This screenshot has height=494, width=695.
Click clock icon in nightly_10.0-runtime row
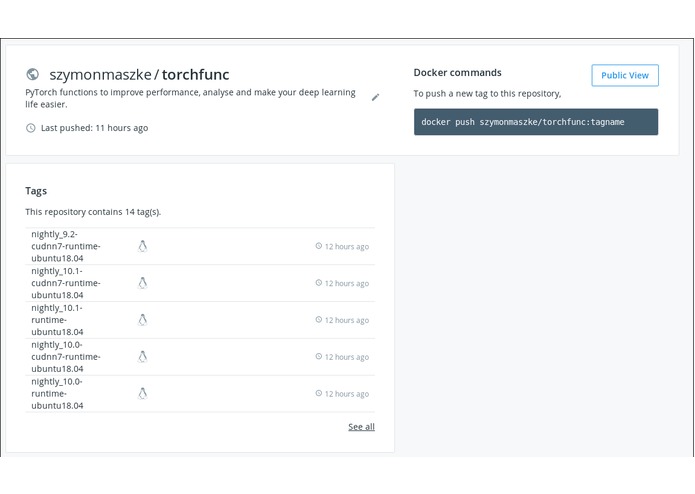318,393
